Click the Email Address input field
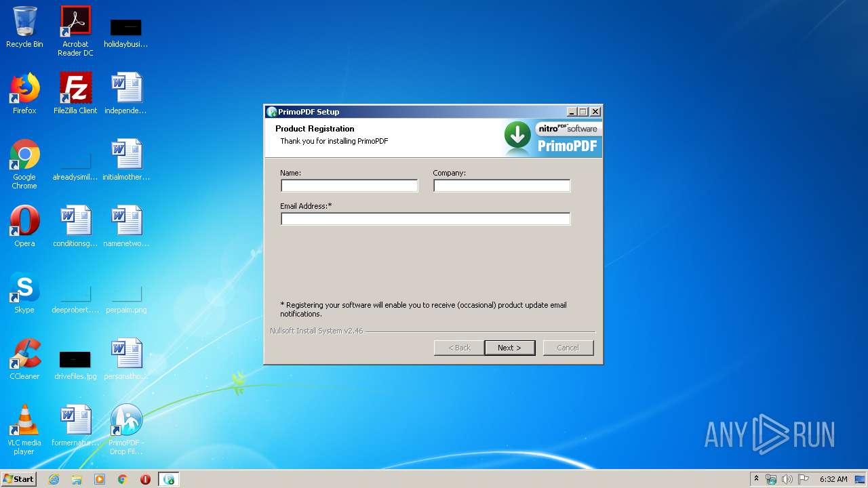 point(426,218)
